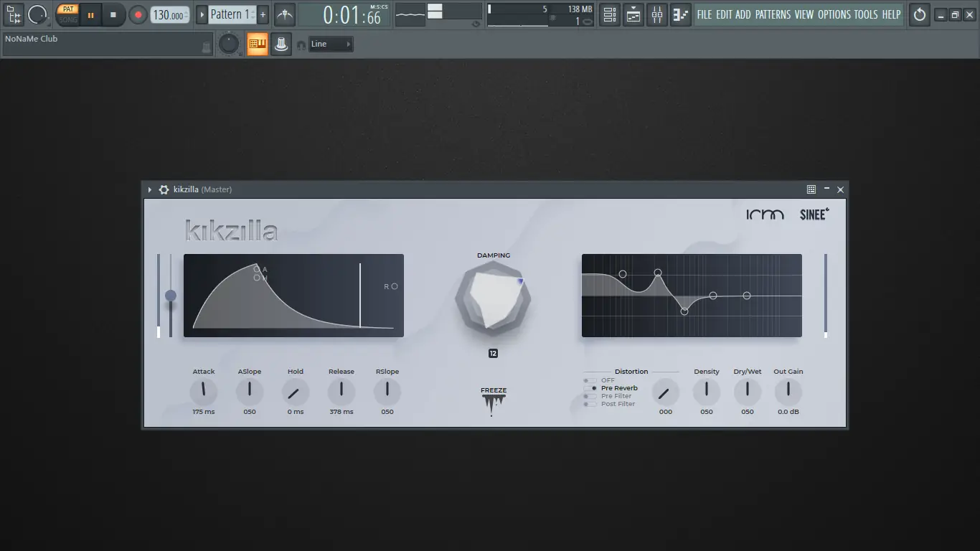Open the TOOLS menu
Viewport: 980px width, 551px height.
click(x=866, y=14)
